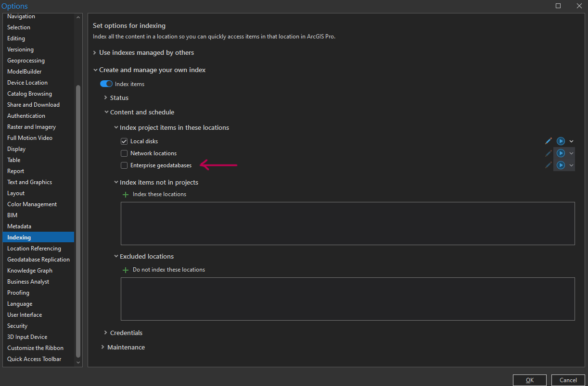Turn off the Index items toggle
Screen dimensions: 588x386
pyautogui.click(x=106, y=84)
